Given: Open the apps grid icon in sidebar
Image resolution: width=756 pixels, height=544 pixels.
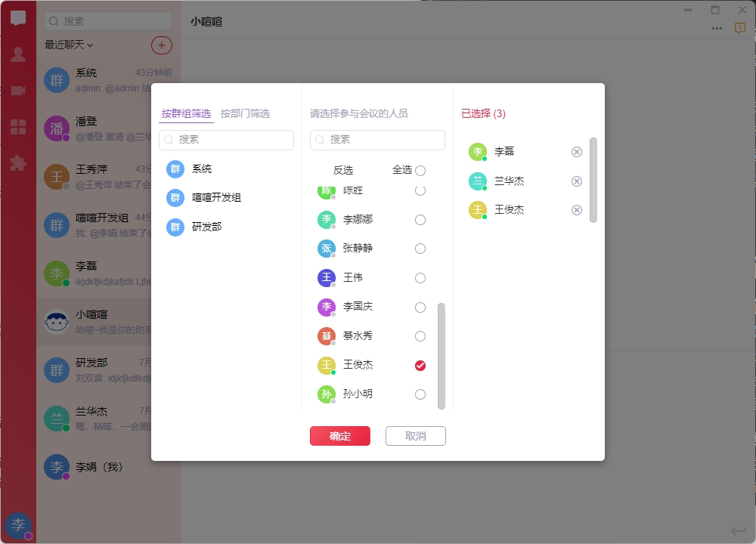Looking at the screenshot, I should (18, 127).
